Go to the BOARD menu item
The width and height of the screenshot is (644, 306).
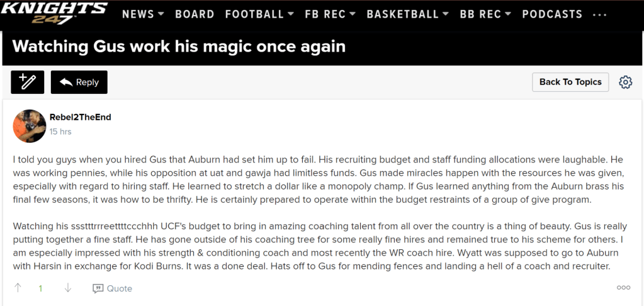pos(195,14)
